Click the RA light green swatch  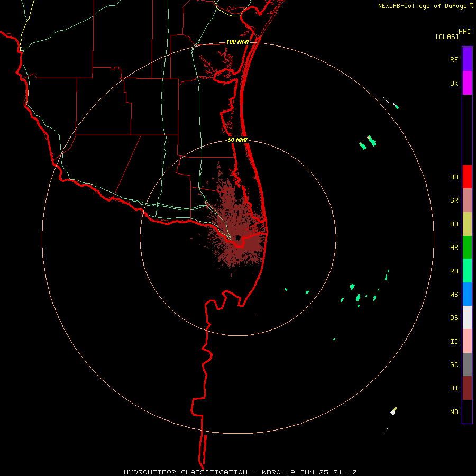tap(467, 271)
